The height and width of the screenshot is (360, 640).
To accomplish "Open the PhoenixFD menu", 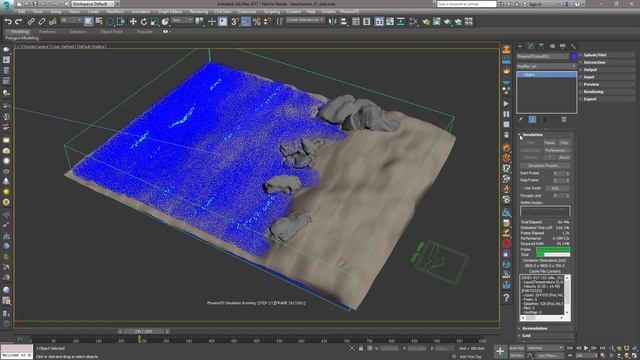I will point(349,12).
